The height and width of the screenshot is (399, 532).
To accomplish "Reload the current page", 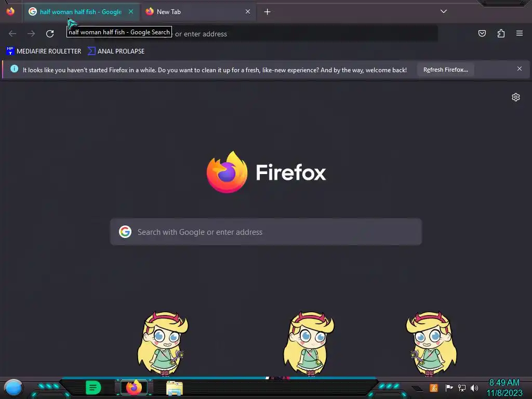I will click(x=50, y=34).
